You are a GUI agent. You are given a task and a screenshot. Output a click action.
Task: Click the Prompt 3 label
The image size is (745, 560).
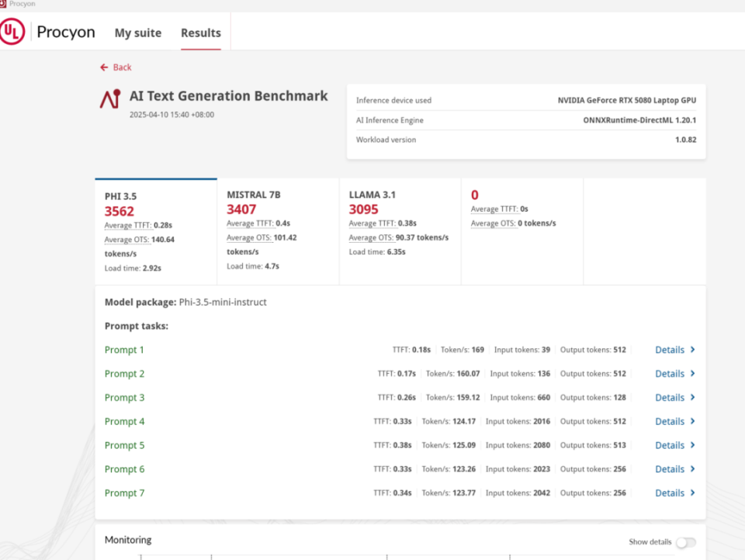[x=124, y=398]
